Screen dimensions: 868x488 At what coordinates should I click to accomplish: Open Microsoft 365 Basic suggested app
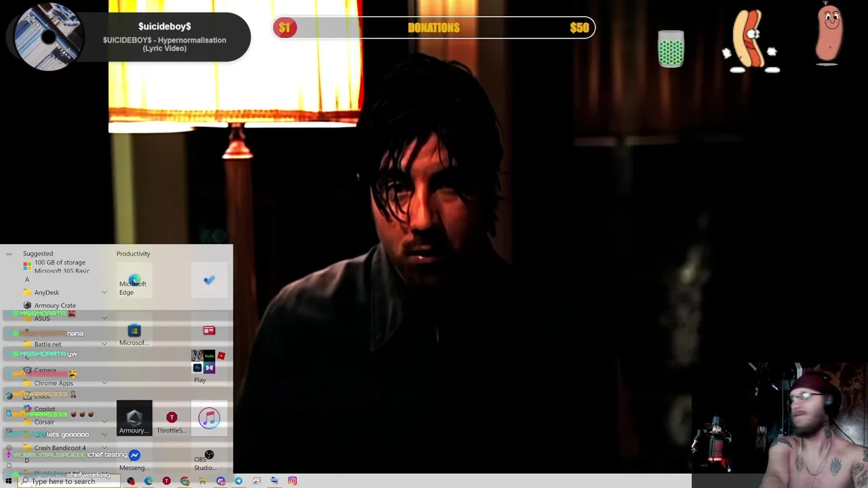(x=56, y=266)
